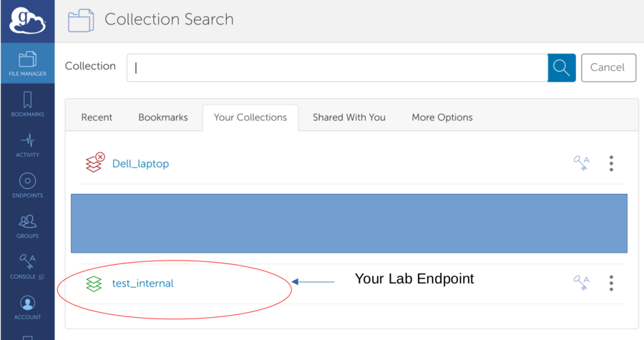Open the test_internal three-dot options menu

tap(611, 283)
